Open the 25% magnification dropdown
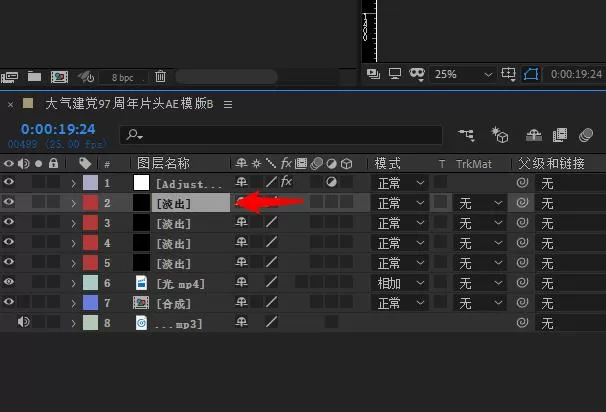Screen dimensions: 606x412 point(463,74)
